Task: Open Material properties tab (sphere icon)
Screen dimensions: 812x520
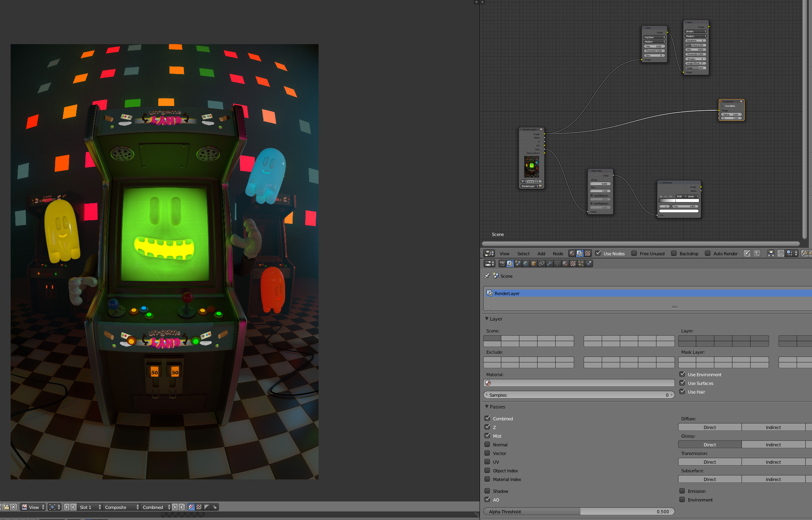Action: click(565, 264)
